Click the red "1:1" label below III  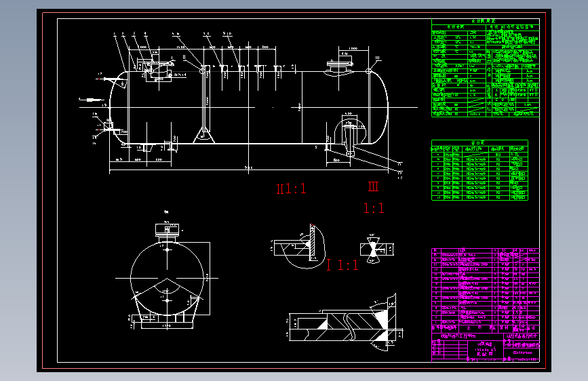point(374,208)
